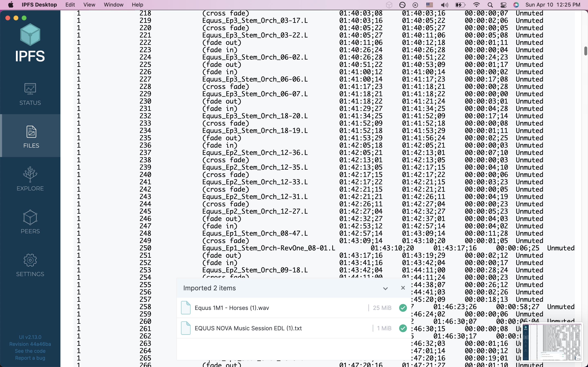588x367 pixels.
Task: Collapse the Imported 2 items panel
Action: pos(385,288)
